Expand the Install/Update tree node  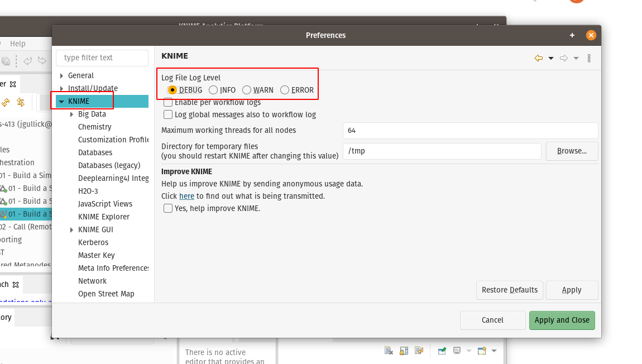61,88
